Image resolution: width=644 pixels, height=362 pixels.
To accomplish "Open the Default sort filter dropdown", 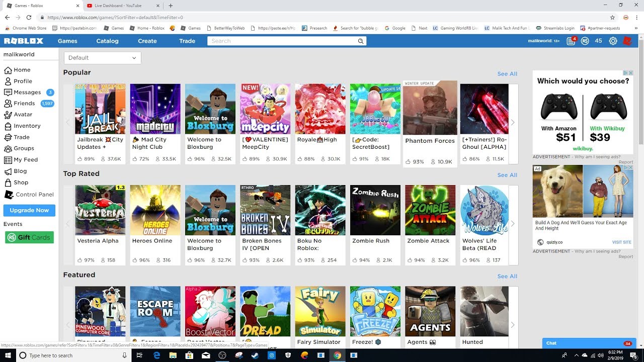I will (x=103, y=58).
